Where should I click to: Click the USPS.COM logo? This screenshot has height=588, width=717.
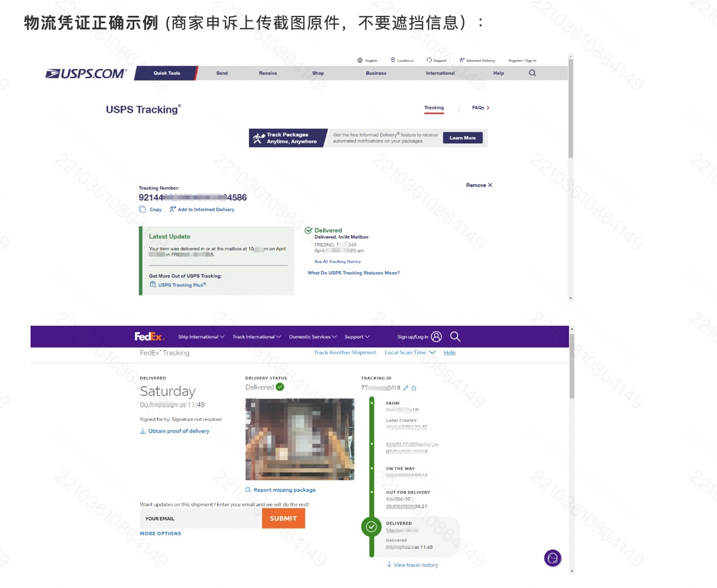[x=86, y=74]
